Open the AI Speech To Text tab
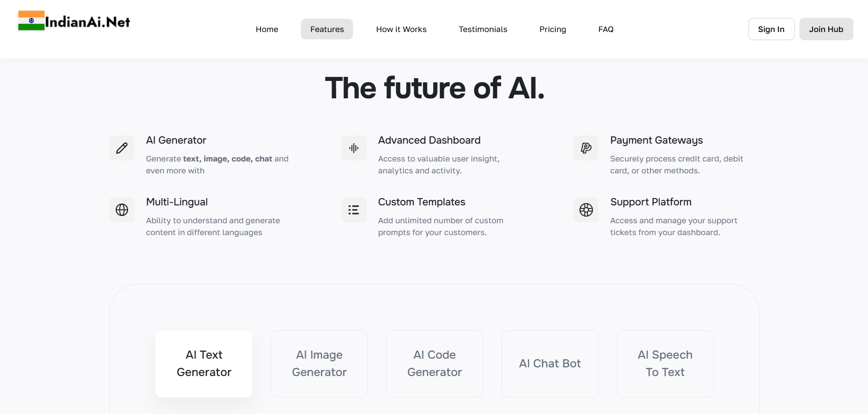 pos(665,364)
